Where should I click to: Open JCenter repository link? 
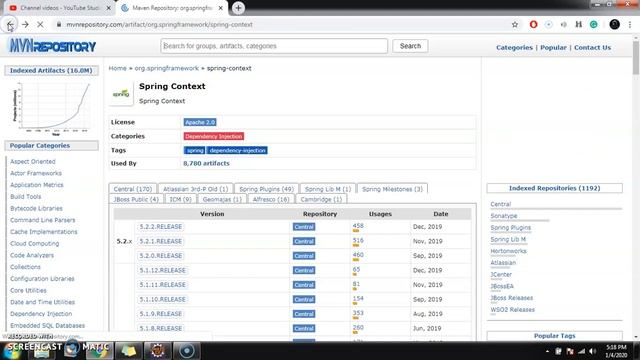pos(501,275)
